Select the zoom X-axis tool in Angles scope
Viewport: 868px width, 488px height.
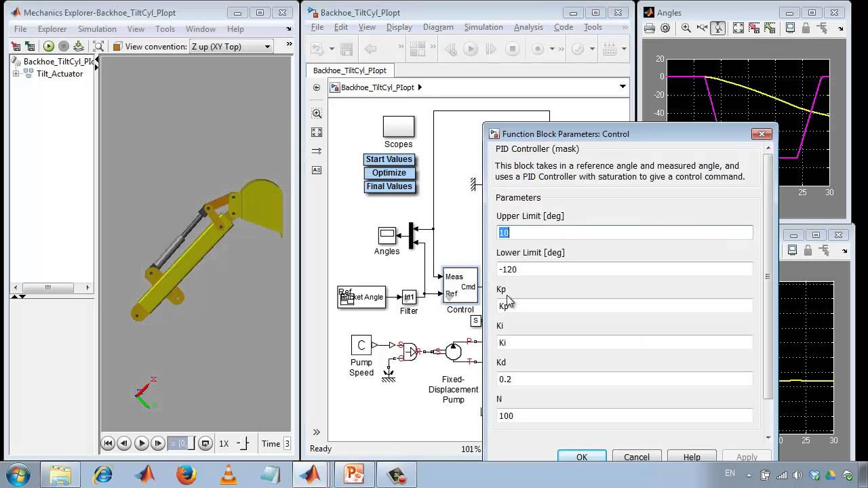click(702, 28)
